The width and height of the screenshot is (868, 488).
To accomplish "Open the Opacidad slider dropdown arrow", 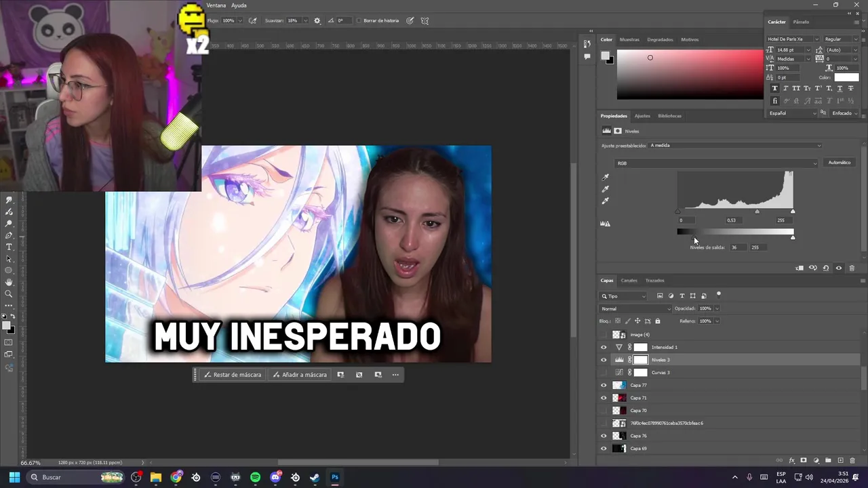I will [x=717, y=308].
